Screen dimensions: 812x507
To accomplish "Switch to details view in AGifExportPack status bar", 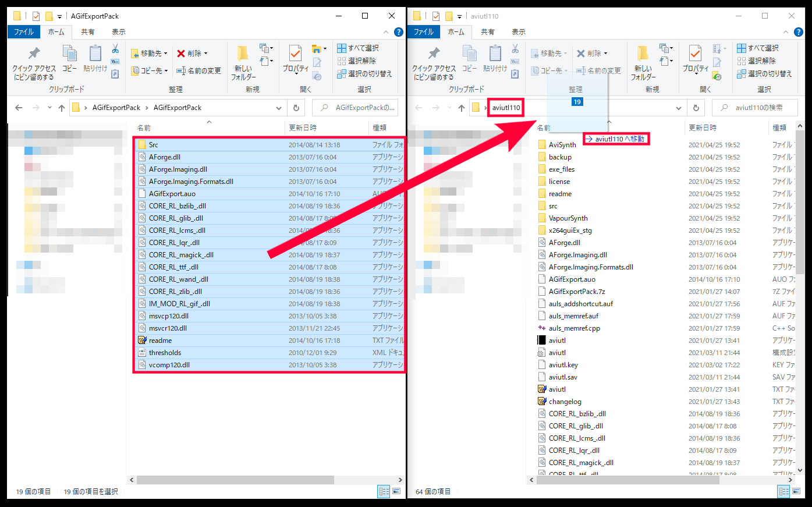I will [384, 491].
